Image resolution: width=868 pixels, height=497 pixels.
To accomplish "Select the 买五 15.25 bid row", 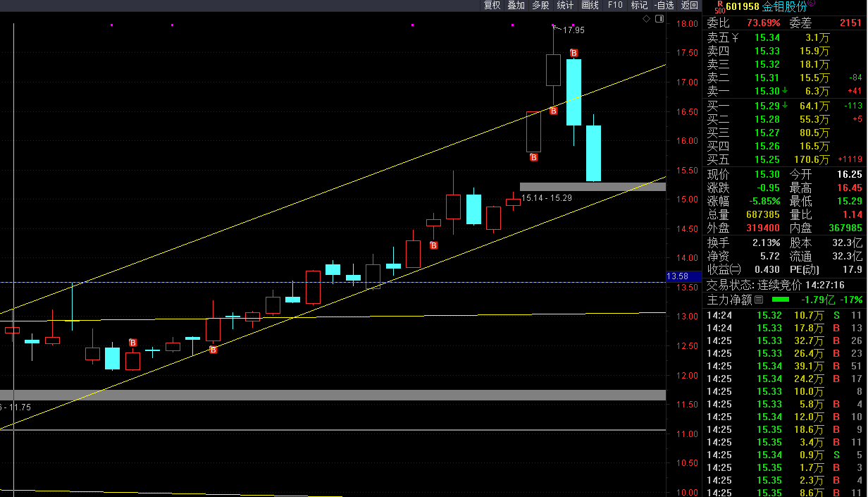I will (786, 159).
